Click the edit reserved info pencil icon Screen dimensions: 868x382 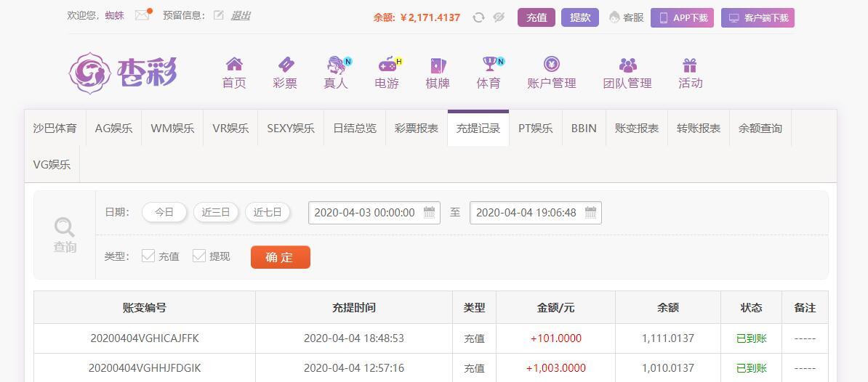pos(219,15)
